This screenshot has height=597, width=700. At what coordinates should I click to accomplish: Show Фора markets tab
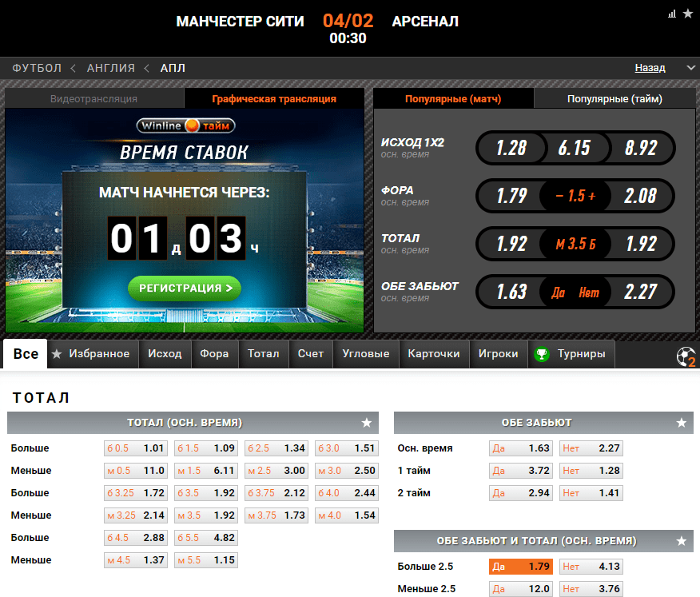[x=214, y=354]
